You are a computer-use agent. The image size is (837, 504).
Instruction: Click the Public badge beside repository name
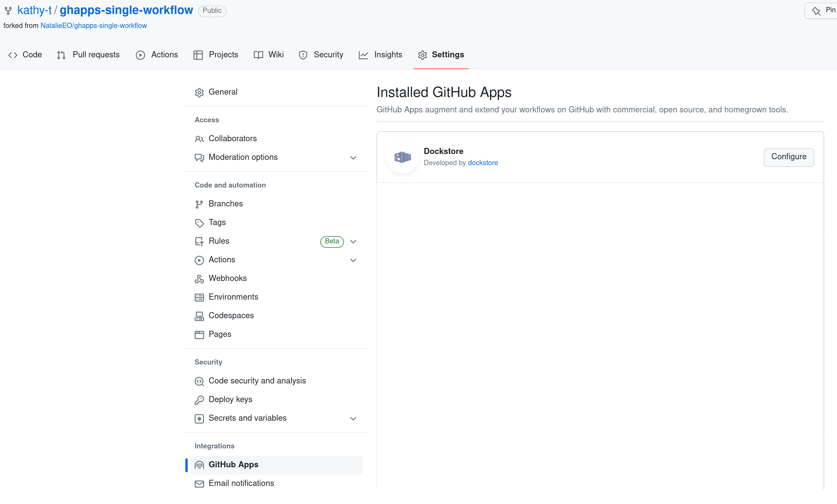(211, 10)
